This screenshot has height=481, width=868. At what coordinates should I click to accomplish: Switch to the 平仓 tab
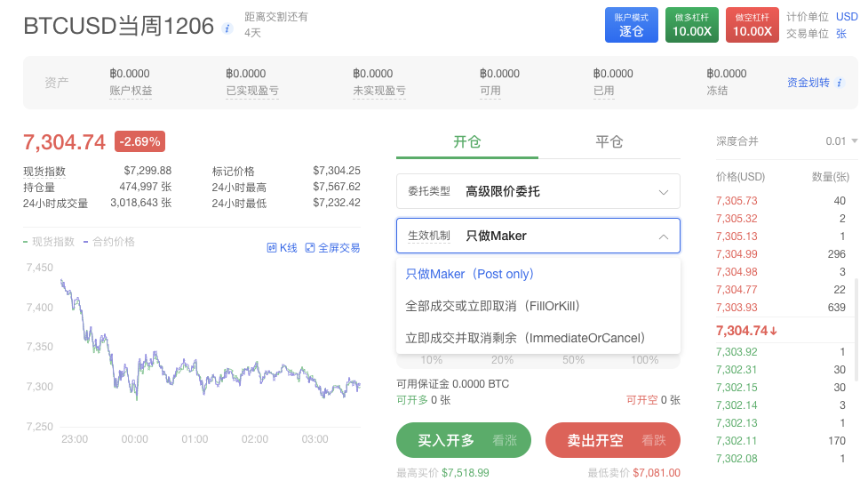(609, 142)
